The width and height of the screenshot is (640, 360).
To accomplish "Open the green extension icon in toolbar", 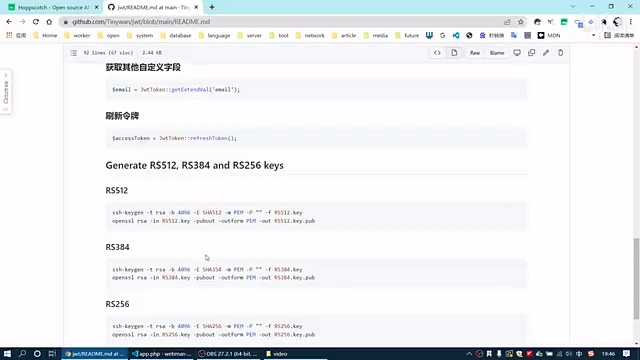I will click(x=564, y=22).
